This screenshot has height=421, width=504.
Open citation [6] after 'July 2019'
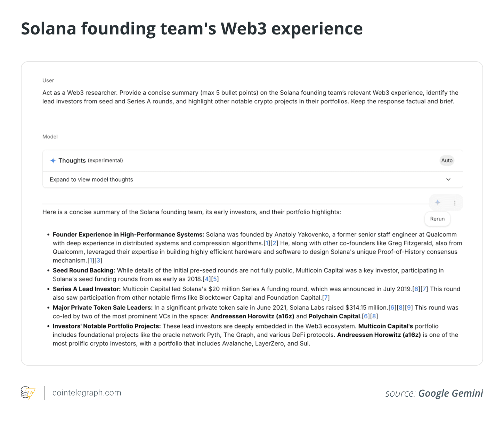[416, 289]
